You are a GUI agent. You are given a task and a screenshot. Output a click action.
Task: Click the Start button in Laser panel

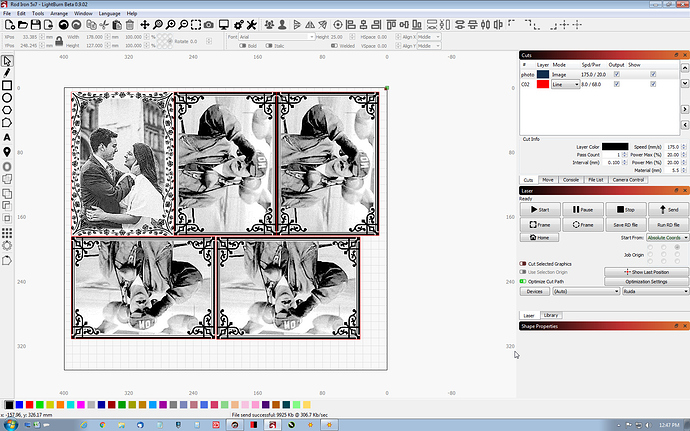click(x=540, y=210)
